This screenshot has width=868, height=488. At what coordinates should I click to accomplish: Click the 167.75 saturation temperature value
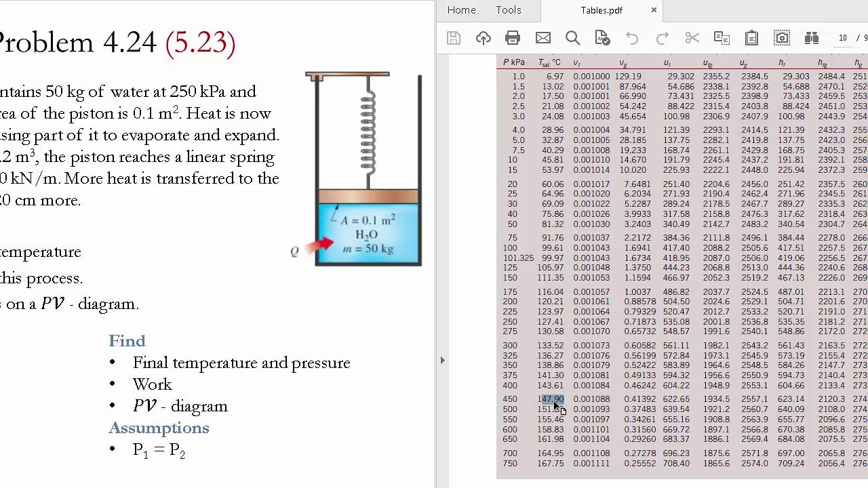click(x=551, y=464)
